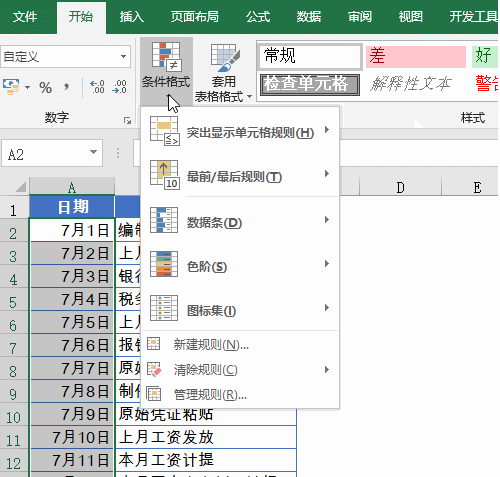Choose 管理规则(R)... menu item
This screenshot has height=477, width=500.
[240, 395]
